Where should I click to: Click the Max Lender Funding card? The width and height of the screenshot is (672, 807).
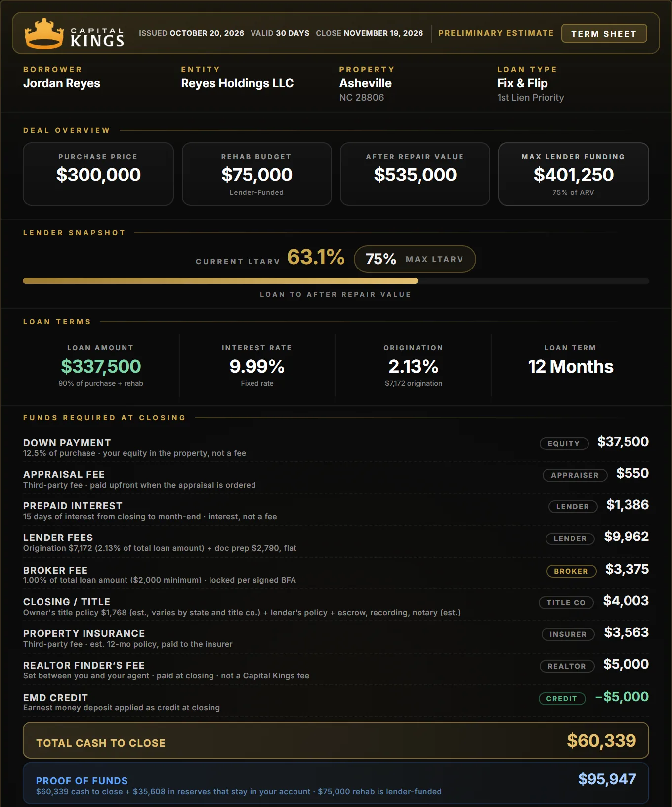[x=574, y=174]
